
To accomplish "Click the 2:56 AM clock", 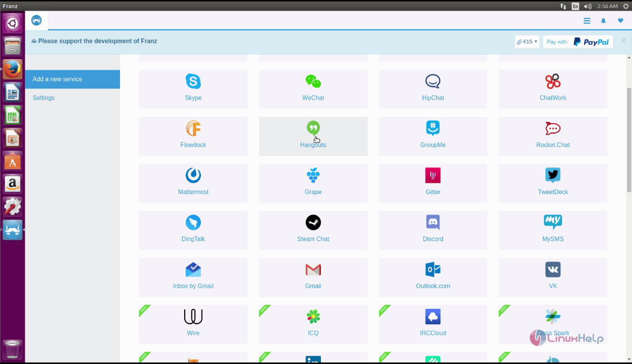I will 607,6.
